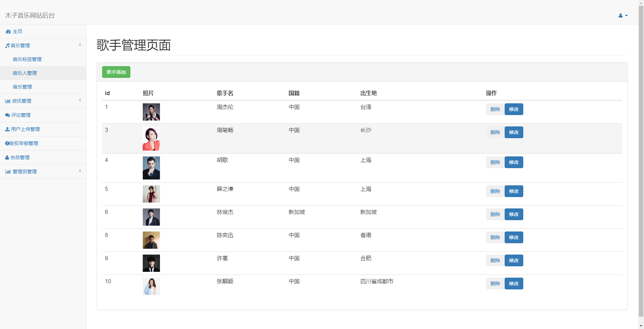This screenshot has height=329, width=644.
Task: Expand the 管理员管理 chevron arrow
Action: coord(80,171)
